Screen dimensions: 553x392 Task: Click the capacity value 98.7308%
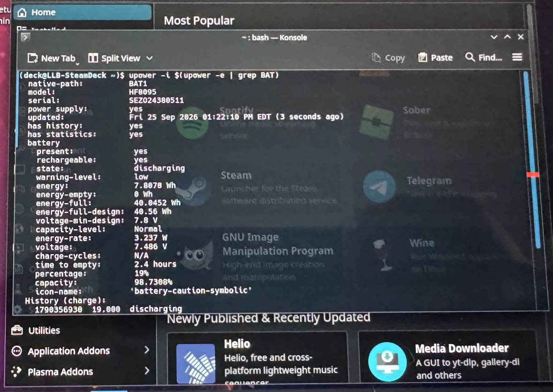(153, 282)
